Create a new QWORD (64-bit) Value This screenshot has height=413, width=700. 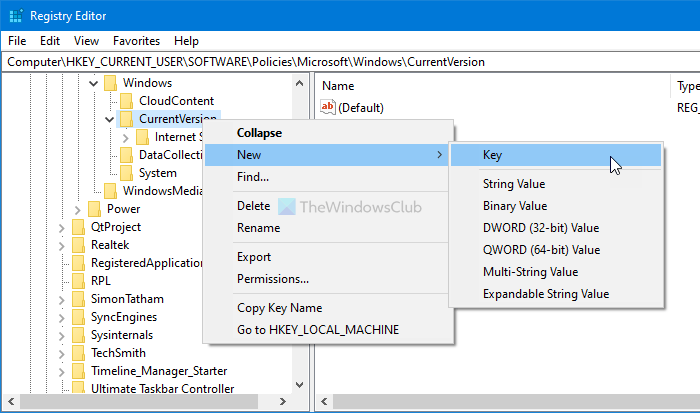click(x=556, y=250)
